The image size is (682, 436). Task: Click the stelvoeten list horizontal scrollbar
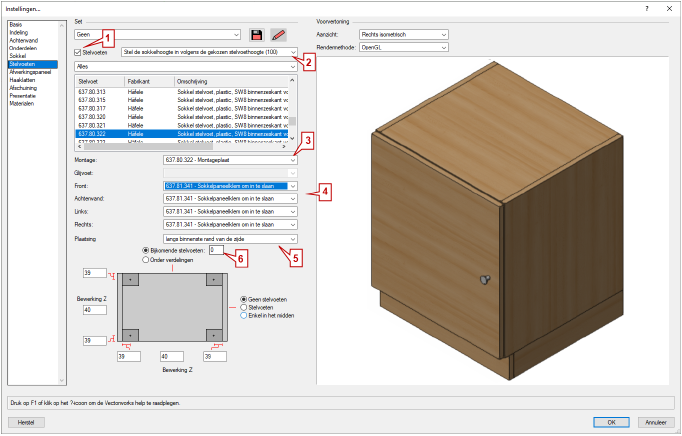click(x=182, y=147)
